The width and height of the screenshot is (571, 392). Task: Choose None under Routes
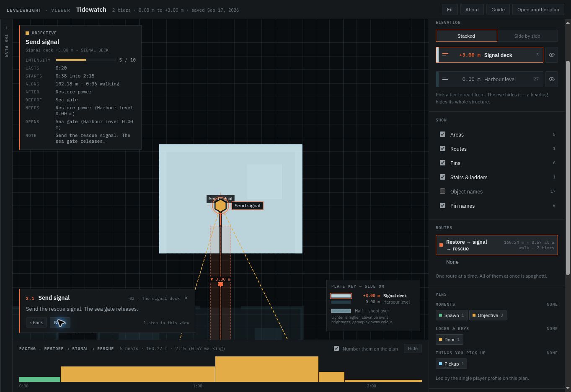tap(452, 262)
